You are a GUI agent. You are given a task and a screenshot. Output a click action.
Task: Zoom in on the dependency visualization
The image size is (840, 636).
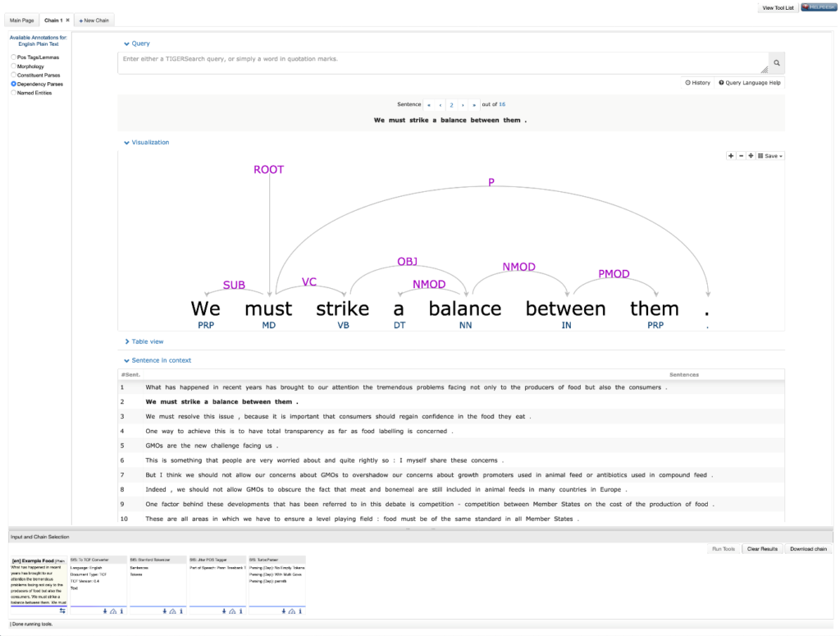731,156
